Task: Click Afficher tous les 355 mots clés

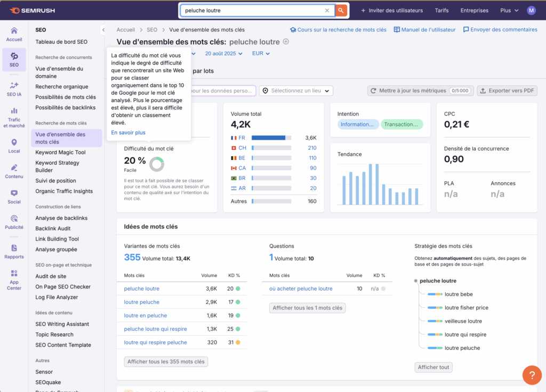Action: coord(166,362)
